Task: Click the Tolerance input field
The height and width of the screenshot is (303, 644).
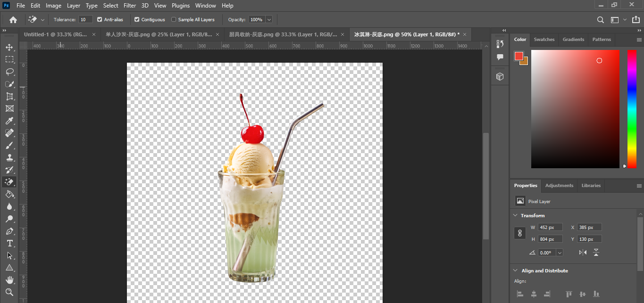Action: click(85, 20)
